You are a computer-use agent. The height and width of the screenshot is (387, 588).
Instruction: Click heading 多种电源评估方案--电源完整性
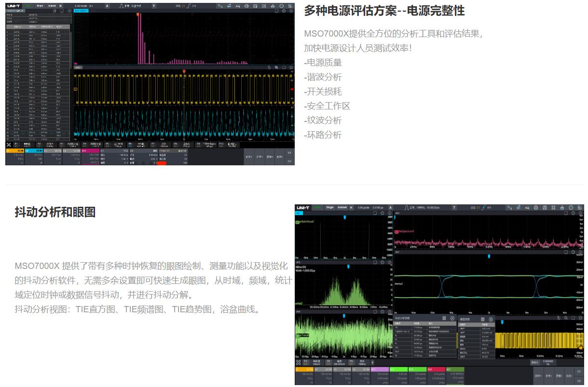384,11
